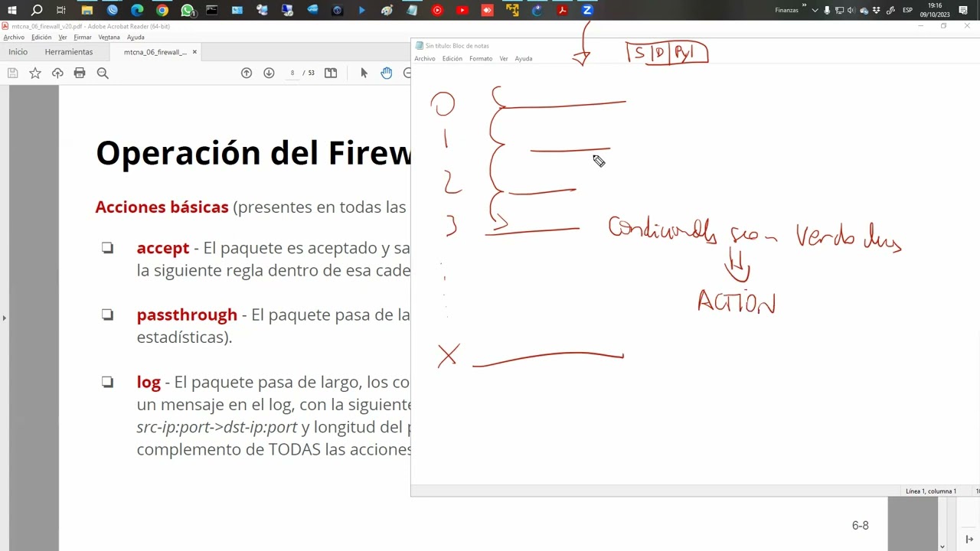Click the word passthrough in the PDF
The image size is (980, 551).
pyautogui.click(x=187, y=315)
